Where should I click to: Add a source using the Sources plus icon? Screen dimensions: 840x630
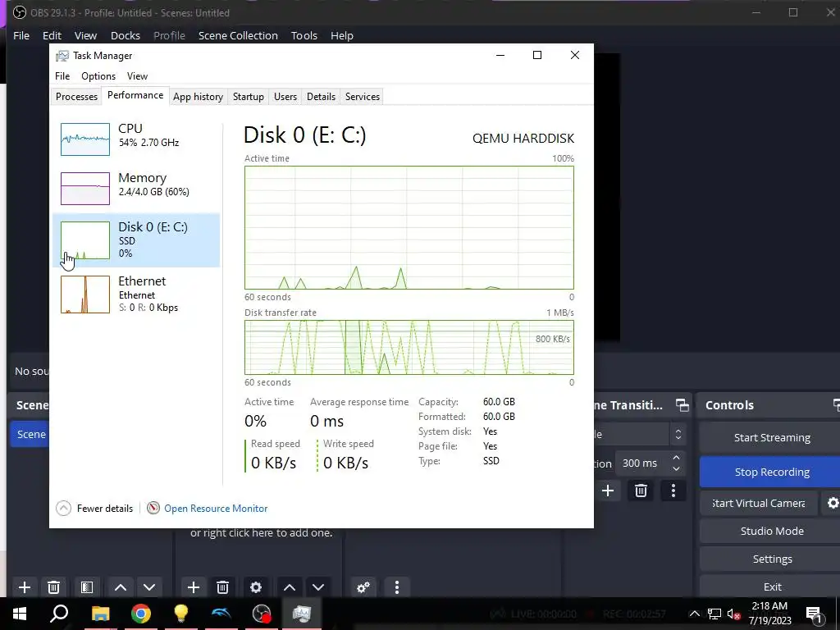(x=194, y=587)
